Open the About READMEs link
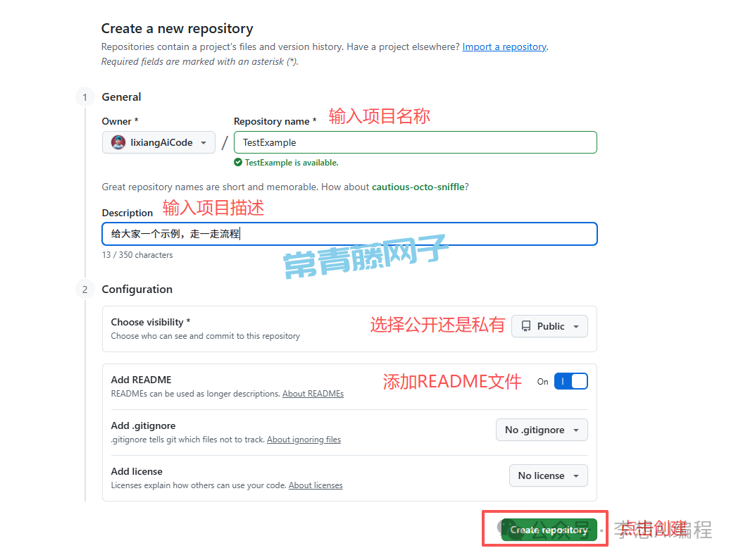Image resolution: width=736 pixels, height=560 pixels. (313, 394)
